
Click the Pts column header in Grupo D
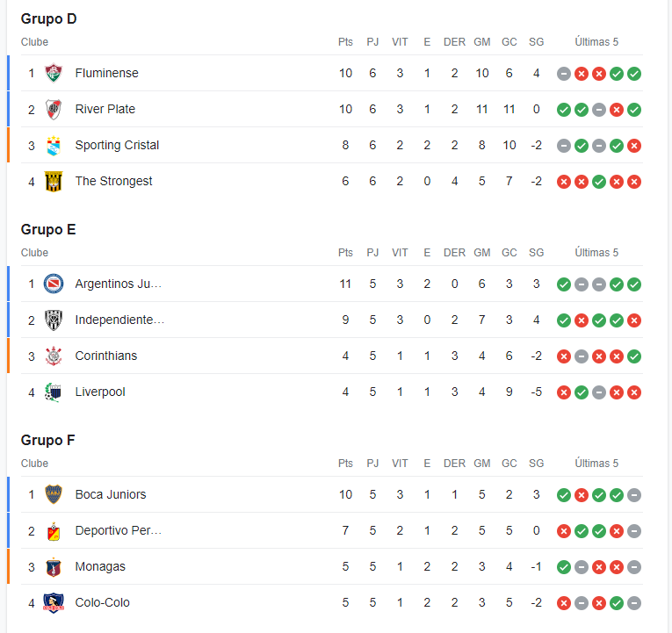coord(345,42)
